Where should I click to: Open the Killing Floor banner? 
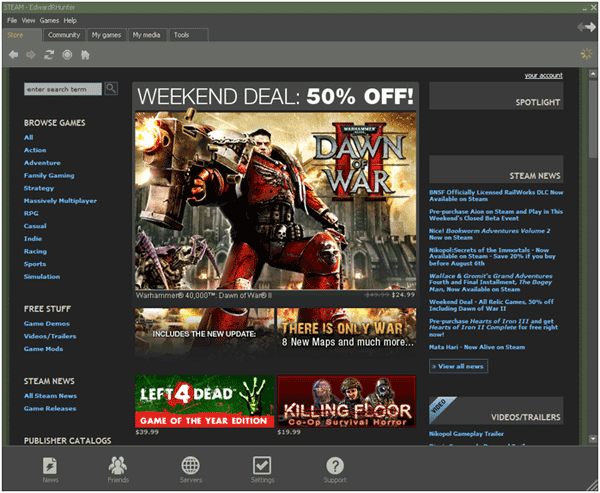coord(347,401)
